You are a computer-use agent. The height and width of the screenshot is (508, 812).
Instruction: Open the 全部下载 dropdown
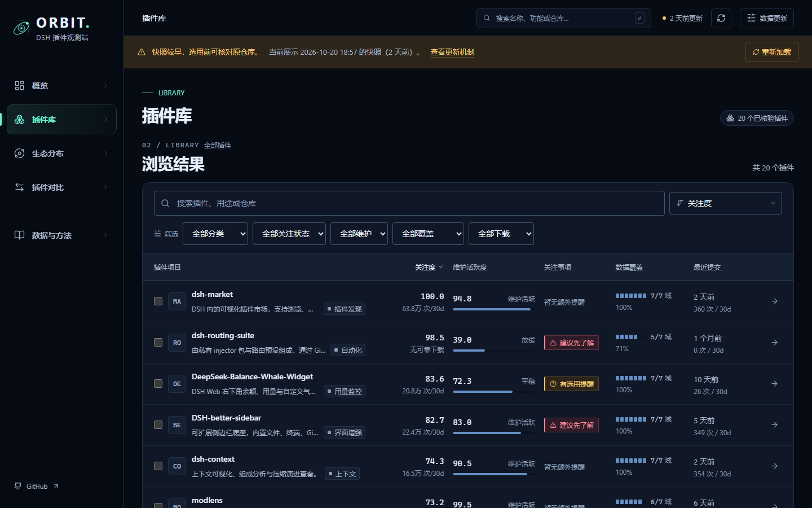click(x=501, y=234)
